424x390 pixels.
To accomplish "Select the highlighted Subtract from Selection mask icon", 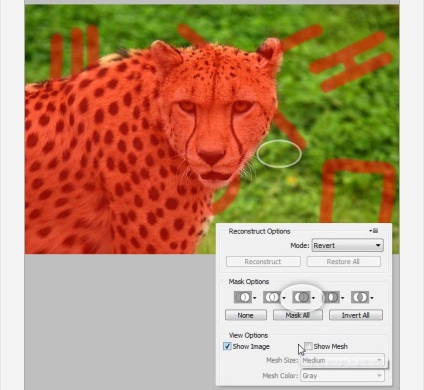I will click(x=301, y=297).
